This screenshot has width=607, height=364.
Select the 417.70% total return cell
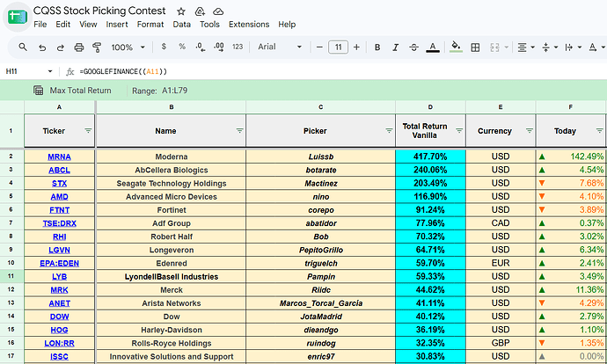[430, 157]
